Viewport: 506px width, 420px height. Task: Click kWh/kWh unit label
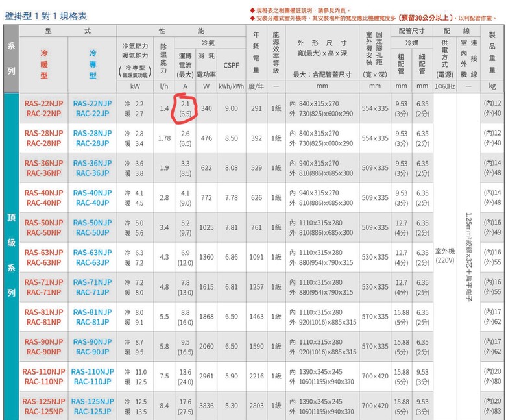pos(231,86)
